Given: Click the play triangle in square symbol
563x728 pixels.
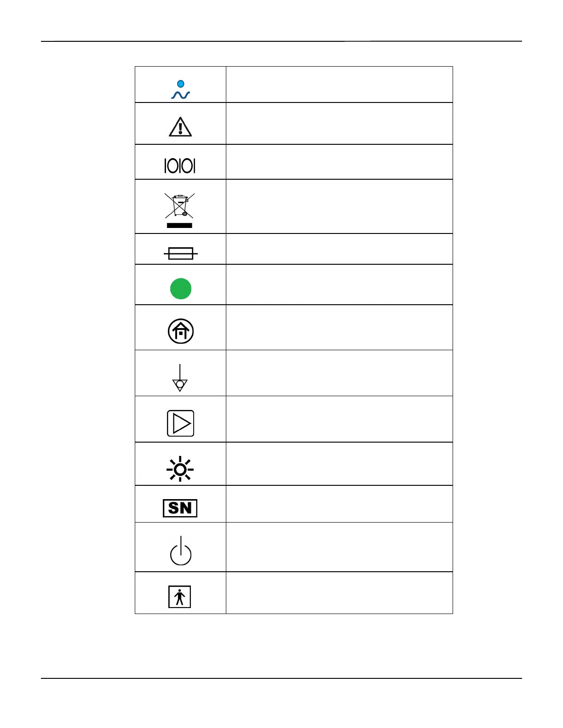Looking at the screenshot, I should click(x=180, y=423).
